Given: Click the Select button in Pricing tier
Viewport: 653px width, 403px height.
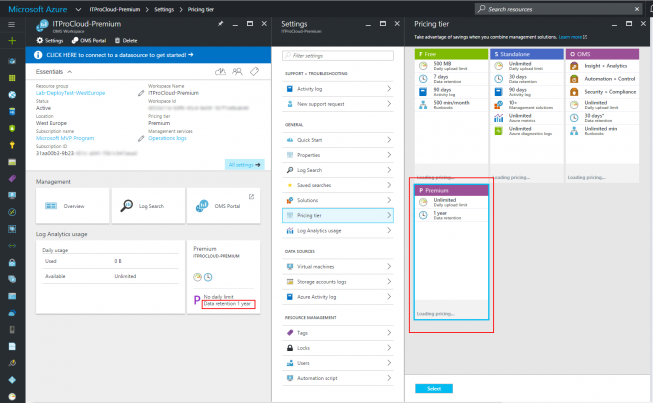Looking at the screenshot, I should click(x=434, y=388).
